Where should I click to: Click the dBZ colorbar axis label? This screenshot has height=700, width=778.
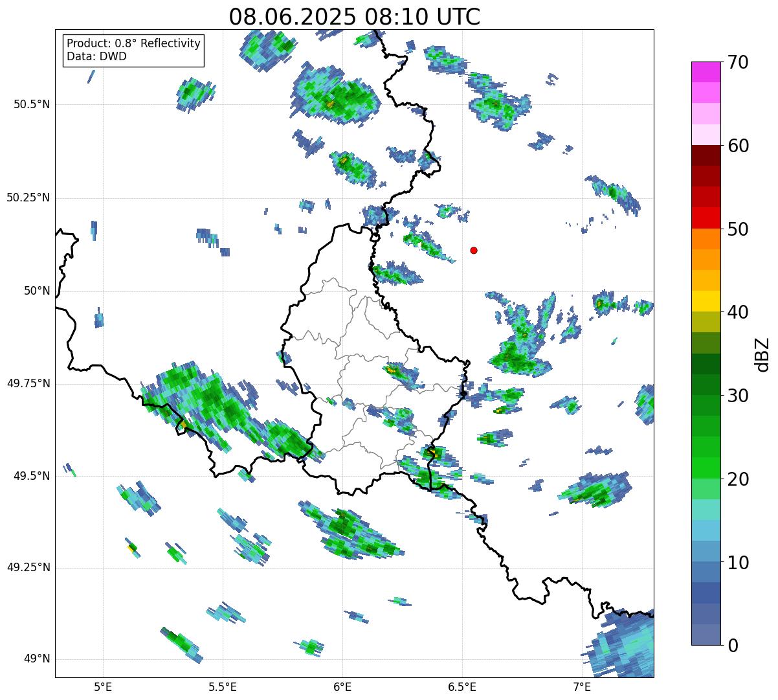pos(763,354)
